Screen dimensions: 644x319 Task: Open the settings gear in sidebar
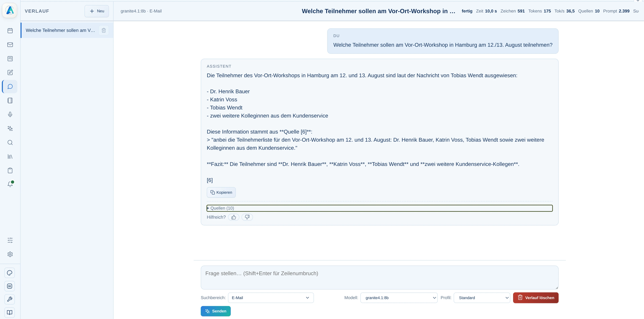[10, 254]
